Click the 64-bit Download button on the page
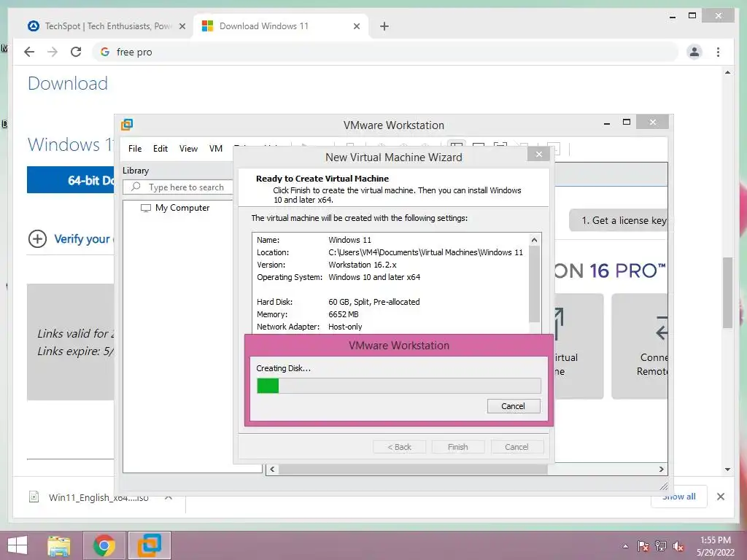 tap(71, 180)
